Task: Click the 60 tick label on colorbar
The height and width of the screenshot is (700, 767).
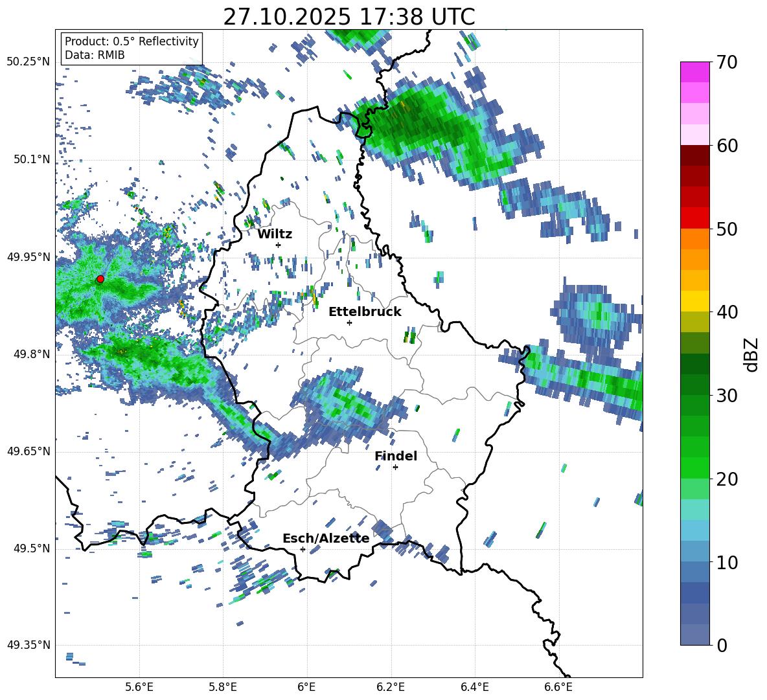Action: click(726, 146)
